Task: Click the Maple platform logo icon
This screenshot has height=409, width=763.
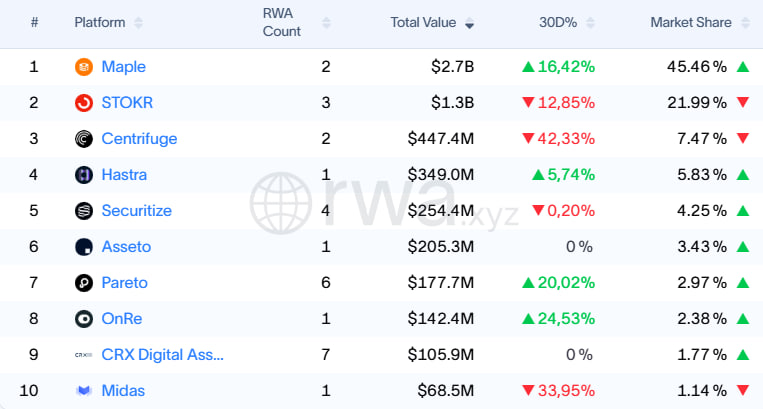Action: tap(84, 67)
